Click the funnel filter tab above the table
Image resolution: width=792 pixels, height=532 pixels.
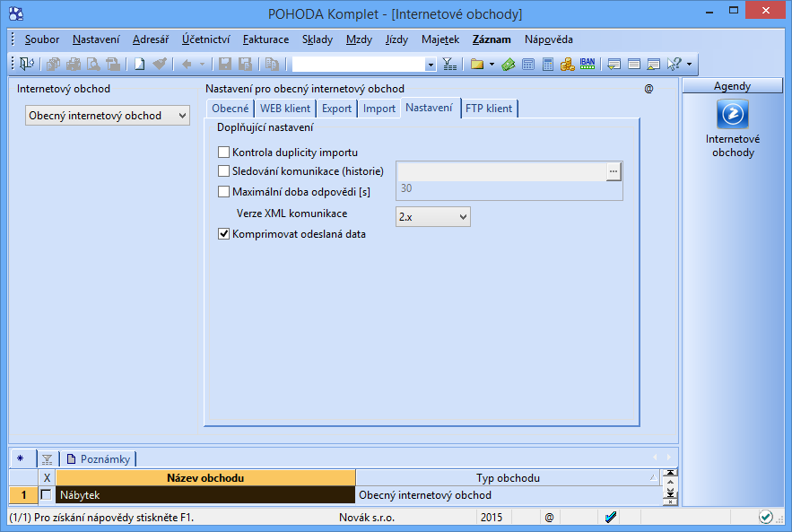tap(47, 459)
